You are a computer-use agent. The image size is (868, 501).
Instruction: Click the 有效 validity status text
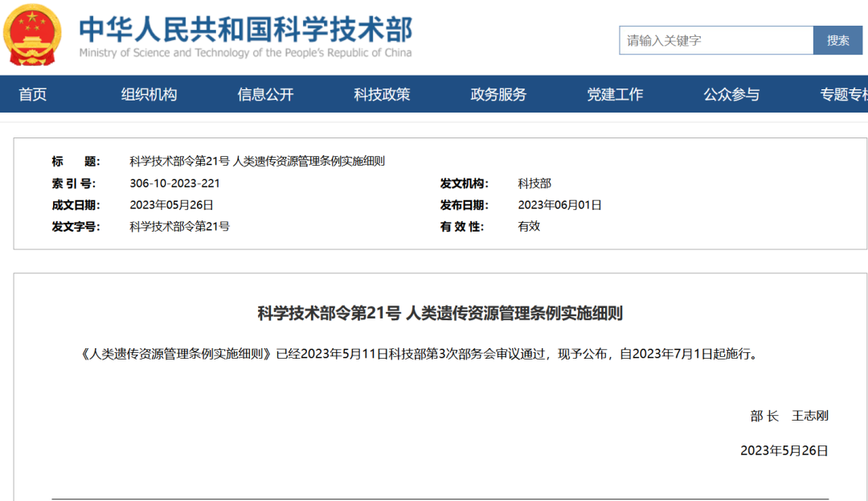click(x=529, y=226)
